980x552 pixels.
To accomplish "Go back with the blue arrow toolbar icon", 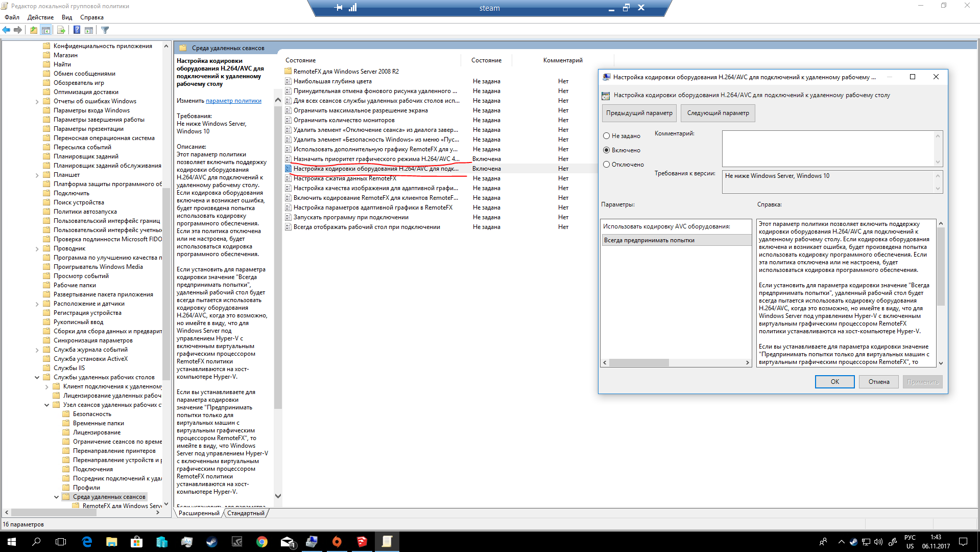I will (x=6, y=30).
